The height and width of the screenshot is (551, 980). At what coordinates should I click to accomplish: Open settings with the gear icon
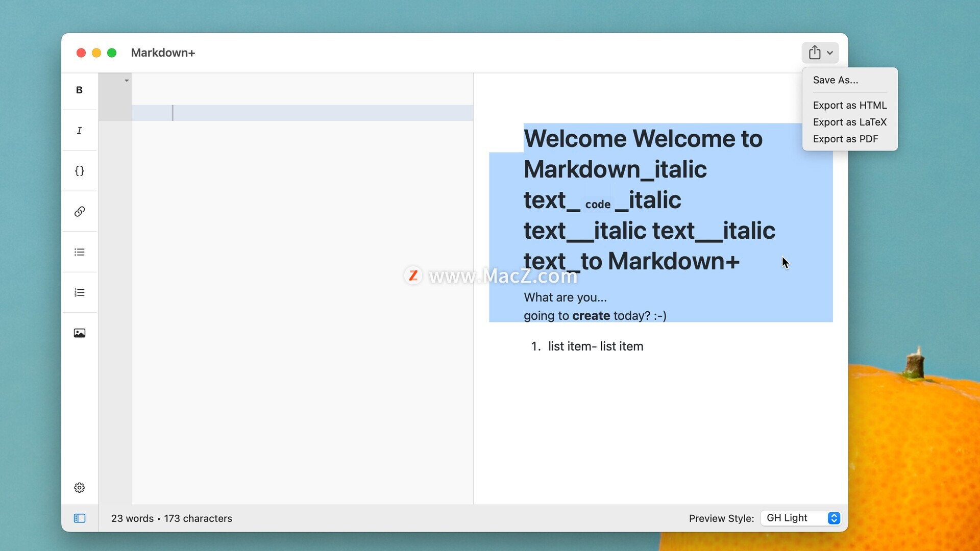pos(79,488)
